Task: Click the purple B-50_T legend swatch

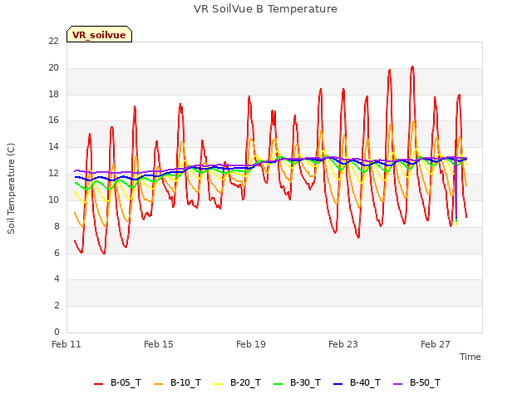Action: pyautogui.click(x=397, y=384)
